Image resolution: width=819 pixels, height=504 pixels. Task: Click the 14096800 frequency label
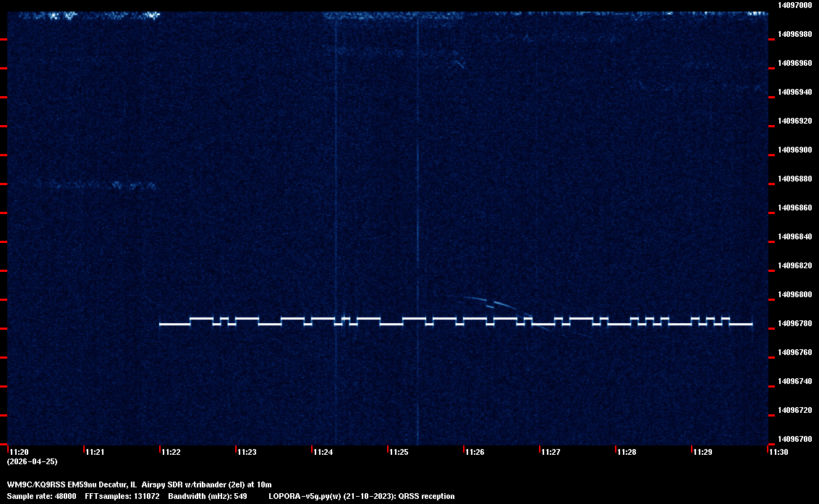pyautogui.click(x=794, y=294)
